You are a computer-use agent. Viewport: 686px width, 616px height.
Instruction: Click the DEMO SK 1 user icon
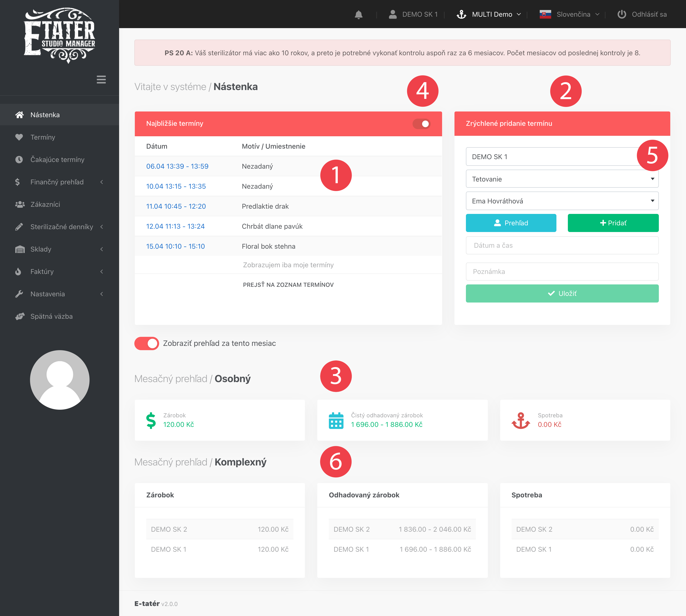(393, 14)
